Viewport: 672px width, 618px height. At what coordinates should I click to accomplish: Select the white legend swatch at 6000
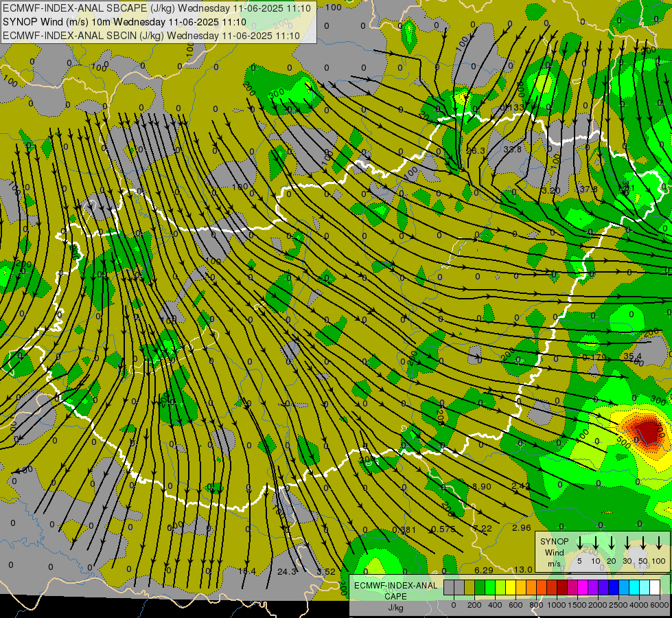[x=655, y=588]
